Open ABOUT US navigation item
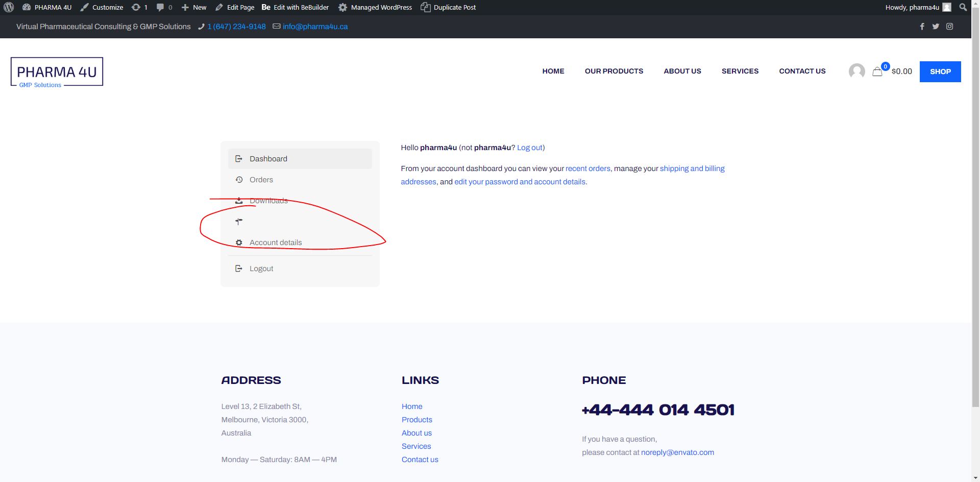980x482 pixels. 682,71
